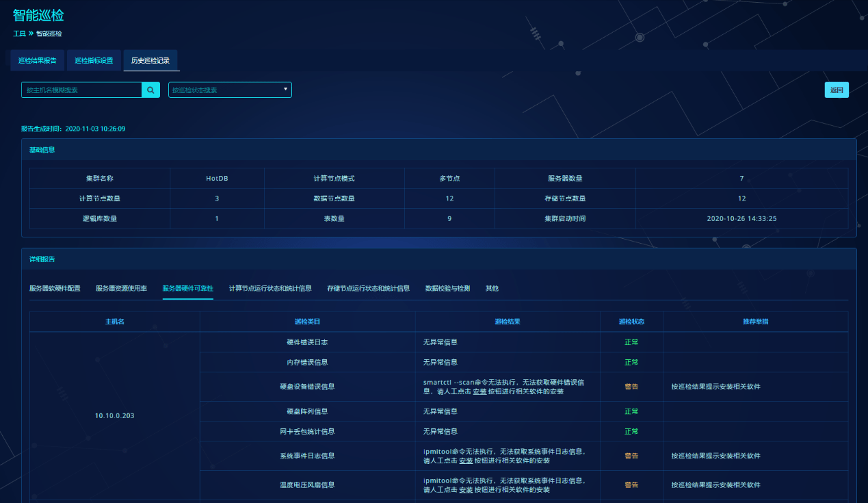Select the 服务器硬件可靠性 report tab

pyautogui.click(x=188, y=289)
